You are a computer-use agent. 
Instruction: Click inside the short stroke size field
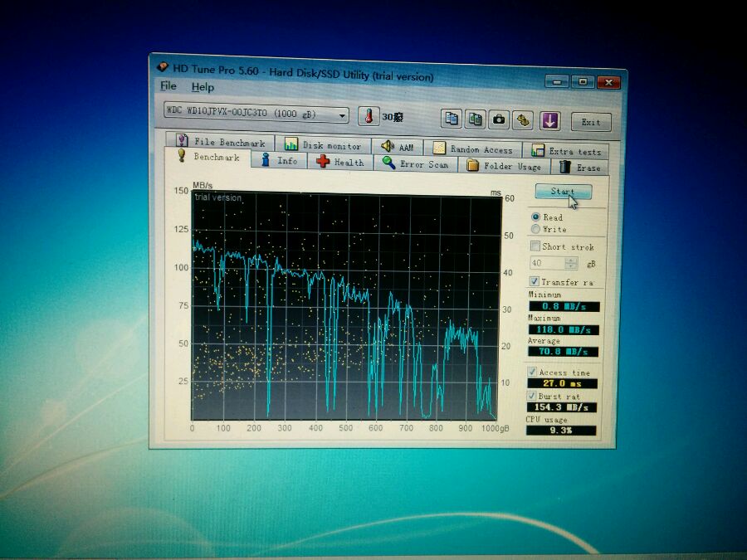545,263
